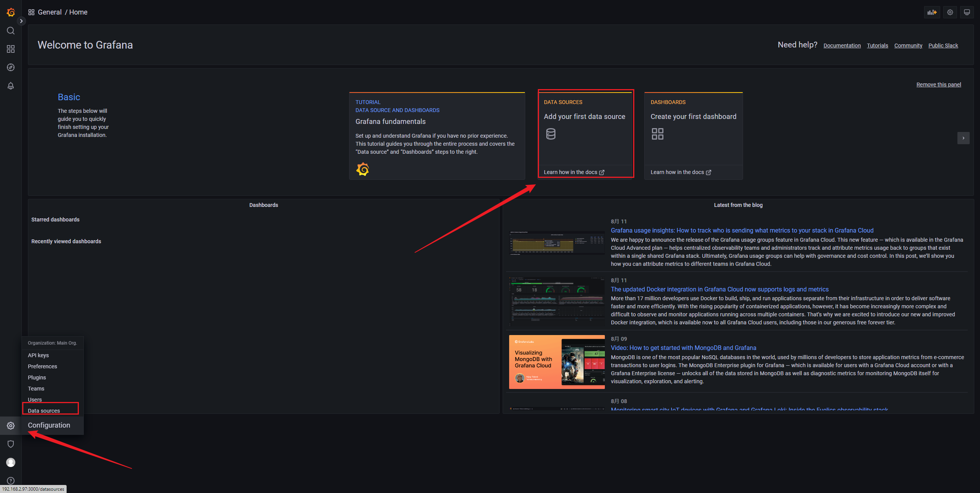Open dashboard settings gear in top bar
The height and width of the screenshot is (493, 980).
950,12
